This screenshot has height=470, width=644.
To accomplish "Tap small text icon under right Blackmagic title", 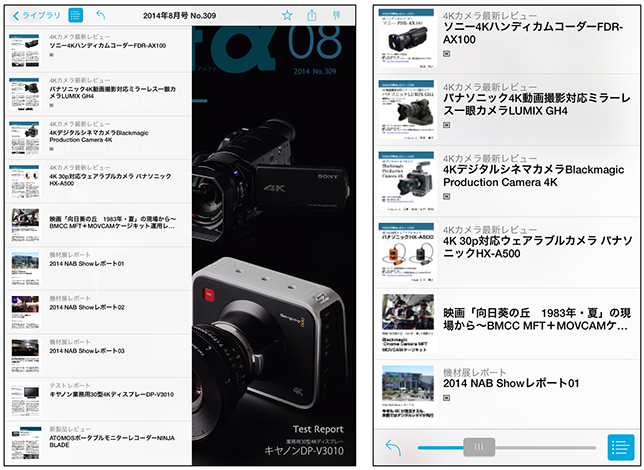I will pyautogui.click(x=447, y=196).
